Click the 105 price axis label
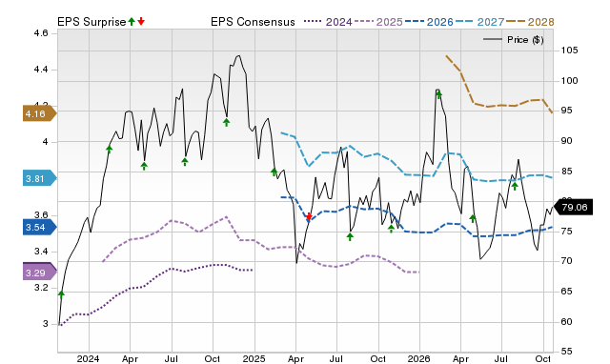The height and width of the screenshot is (364, 610). coord(570,51)
